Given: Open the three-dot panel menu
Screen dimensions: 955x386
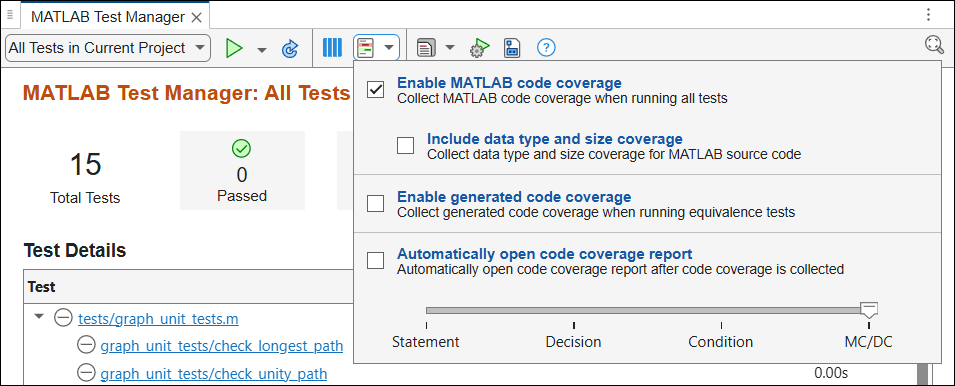Looking at the screenshot, I should click(928, 15).
